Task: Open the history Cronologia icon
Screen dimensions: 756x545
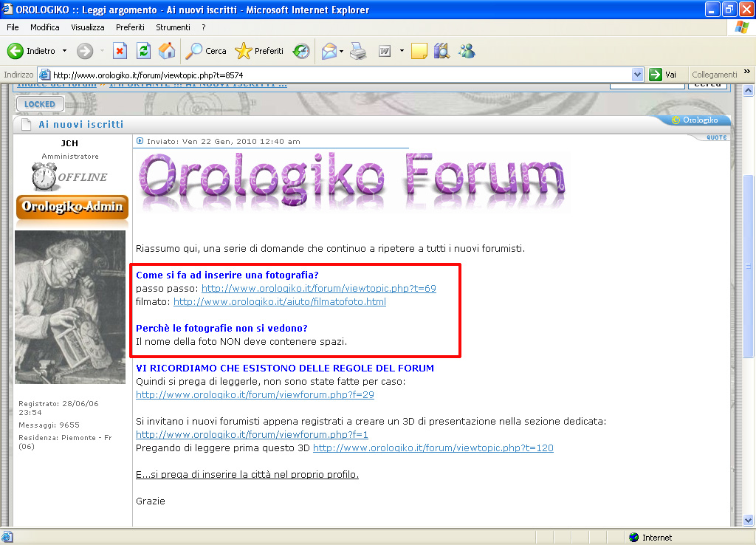Action: coord(301,51)
